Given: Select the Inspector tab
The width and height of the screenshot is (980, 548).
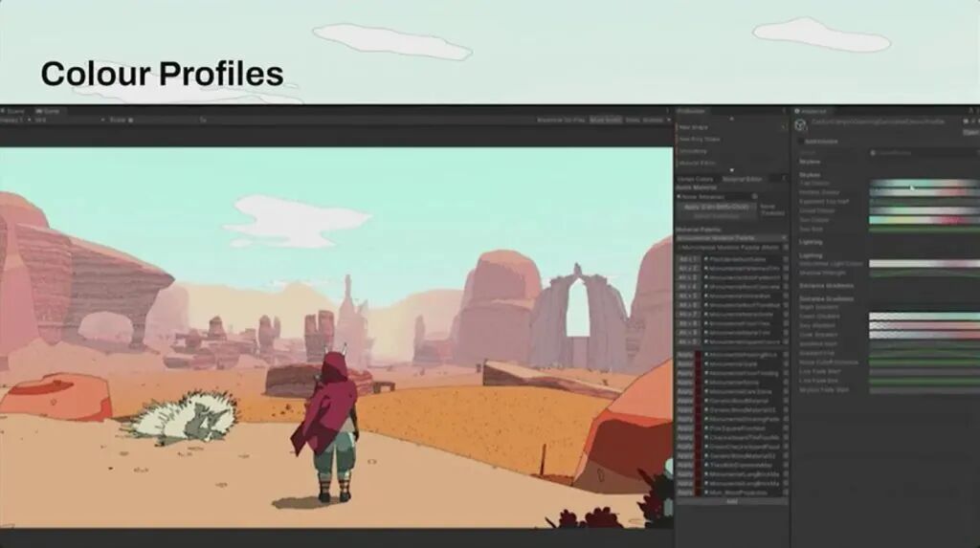Looking at the screenshot, I should (x=811, y=111).
